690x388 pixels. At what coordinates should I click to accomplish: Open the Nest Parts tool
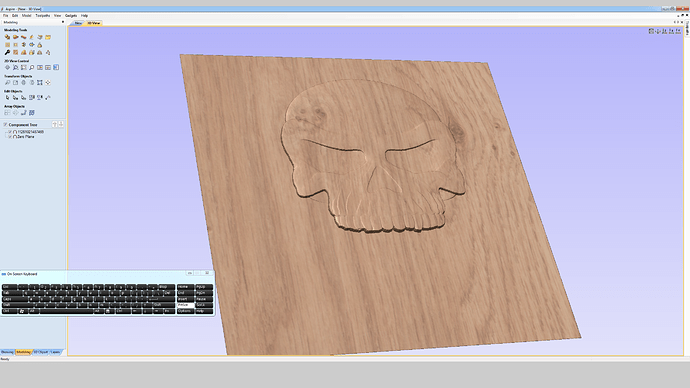click(x=32, y=113)
